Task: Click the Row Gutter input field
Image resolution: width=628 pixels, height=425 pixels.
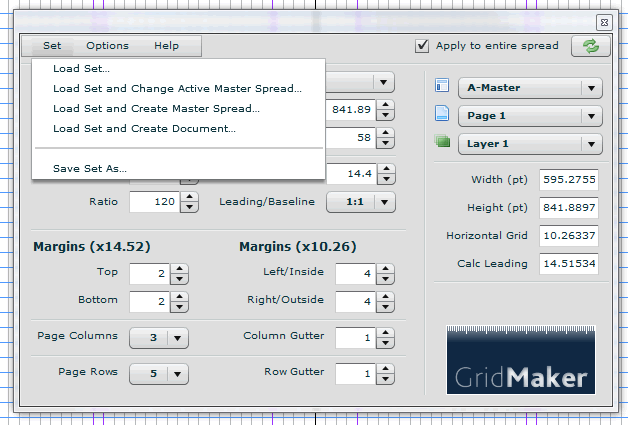Action: coord(356,374)
